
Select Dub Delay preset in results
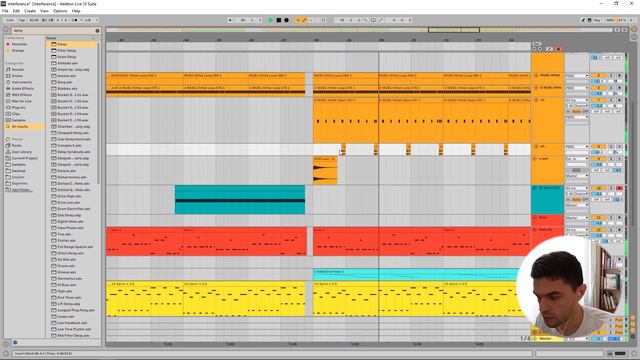tap(69, 215)
